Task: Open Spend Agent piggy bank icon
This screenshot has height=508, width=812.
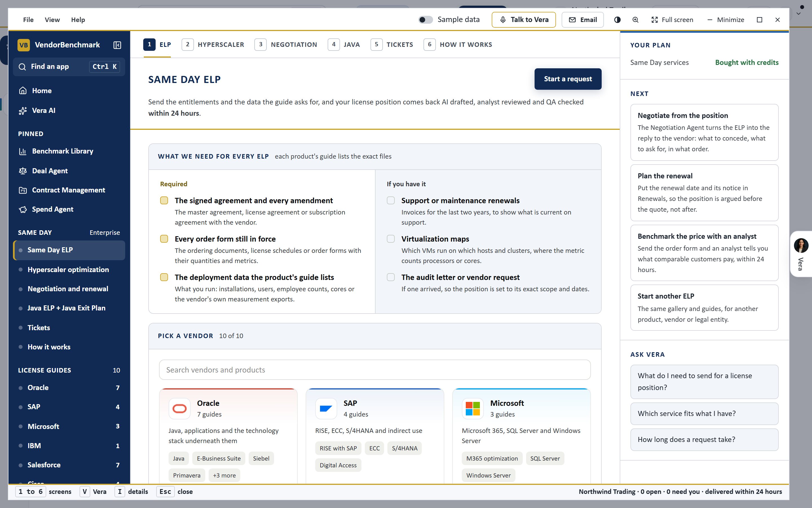Action: [x=23, y=209]
